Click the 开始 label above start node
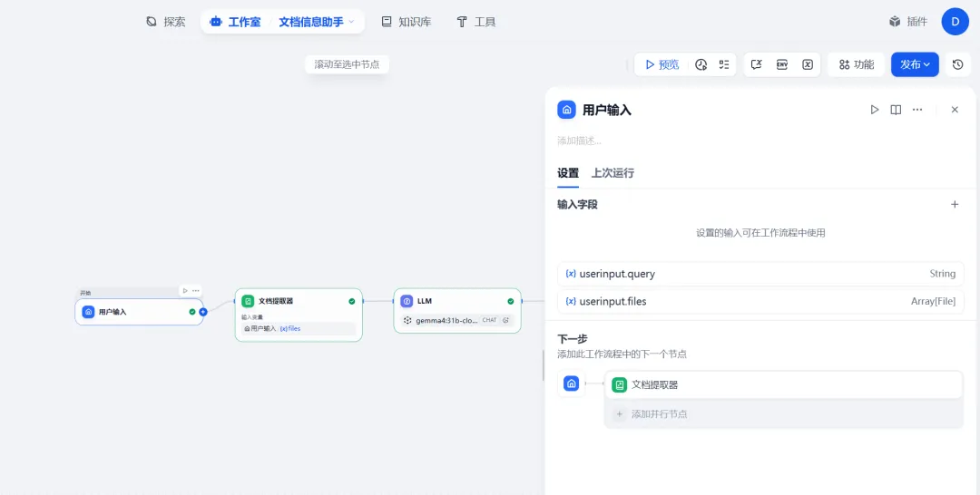This screenshot has width=980, height=495. coord(85,293)
